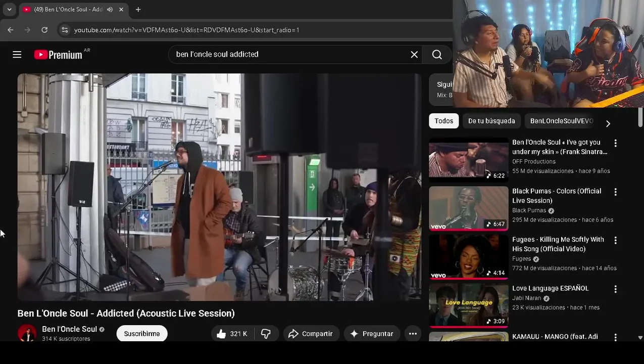Select the Todos filter chip
The image size is (644, 364).
(x=443, y=121)
